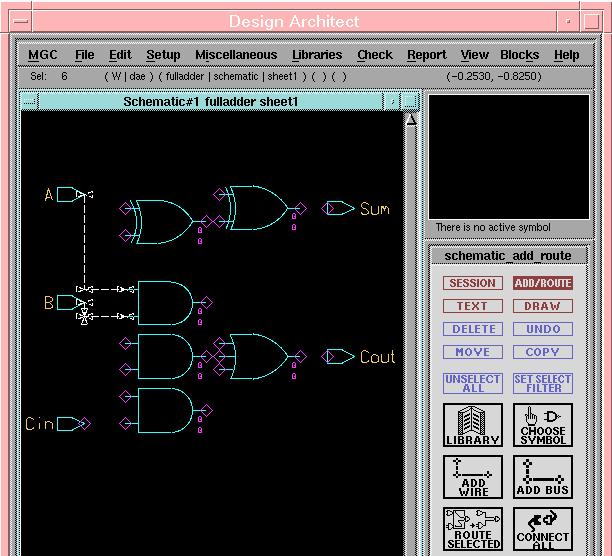Screen dimensions: 612x556
Task: Click the Cin input port symbol
Action: pyautogui.click(x=70, y=424)
